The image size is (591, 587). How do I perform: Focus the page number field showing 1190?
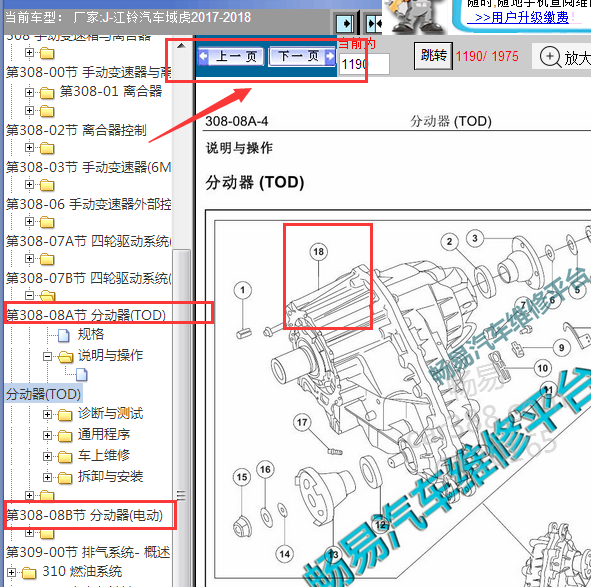[x=364, y=64]
